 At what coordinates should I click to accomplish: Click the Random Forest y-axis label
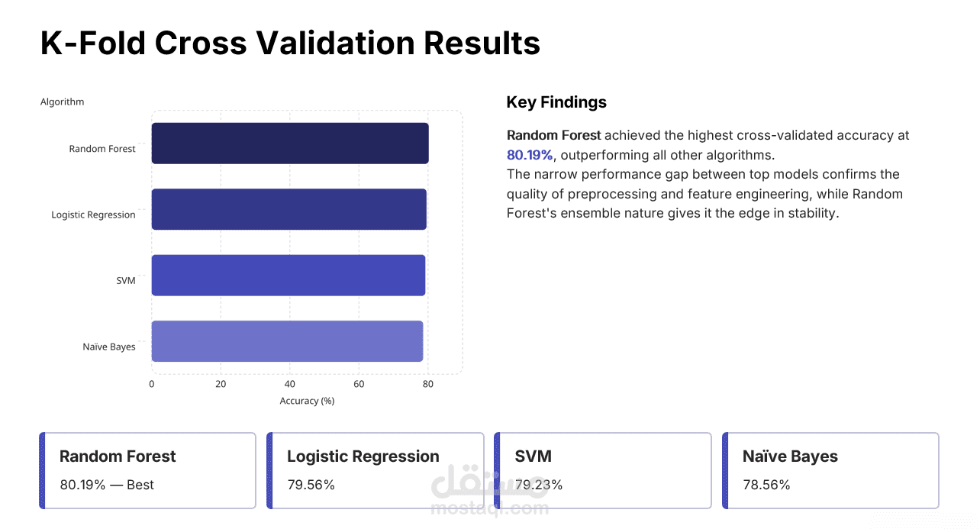(x=102, y=149)
